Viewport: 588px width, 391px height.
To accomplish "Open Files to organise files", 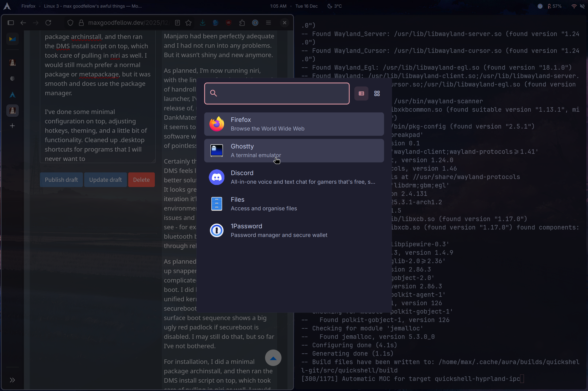I will click(x=294, y=204).
